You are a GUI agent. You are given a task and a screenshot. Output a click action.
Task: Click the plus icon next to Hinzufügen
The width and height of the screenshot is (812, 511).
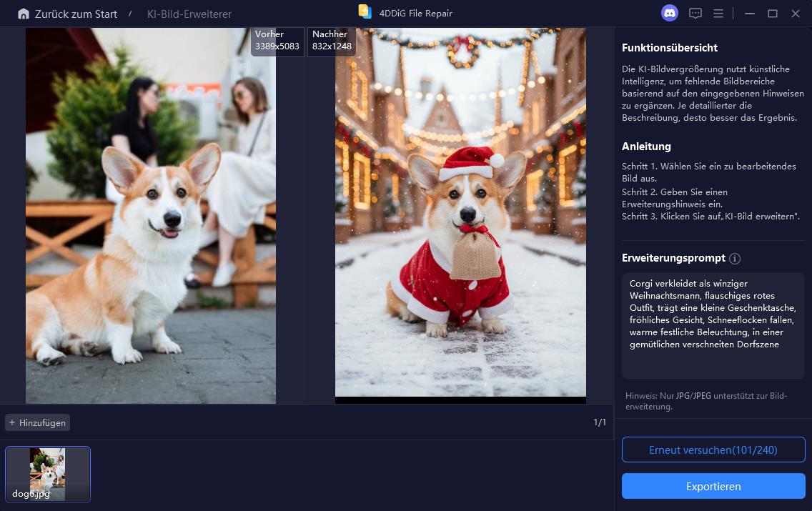pos(12,422)
